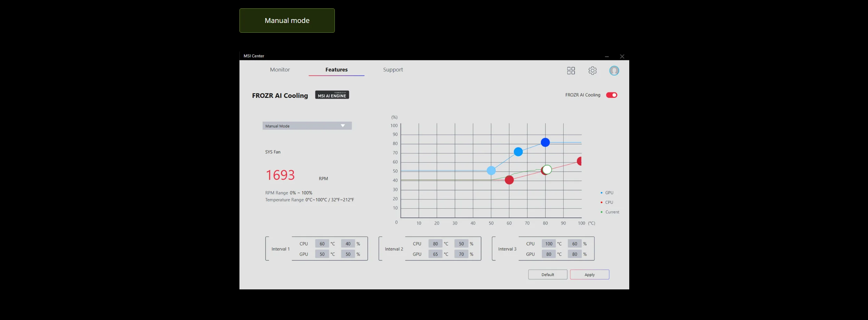The height and width of the screenshot is (320, 868).
Task: Minimize the MSI Center window
Action: (607, 56)
